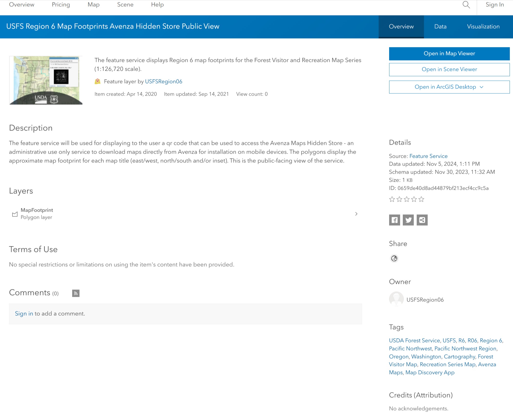Click the Oregon tag

tap(399, 357)
